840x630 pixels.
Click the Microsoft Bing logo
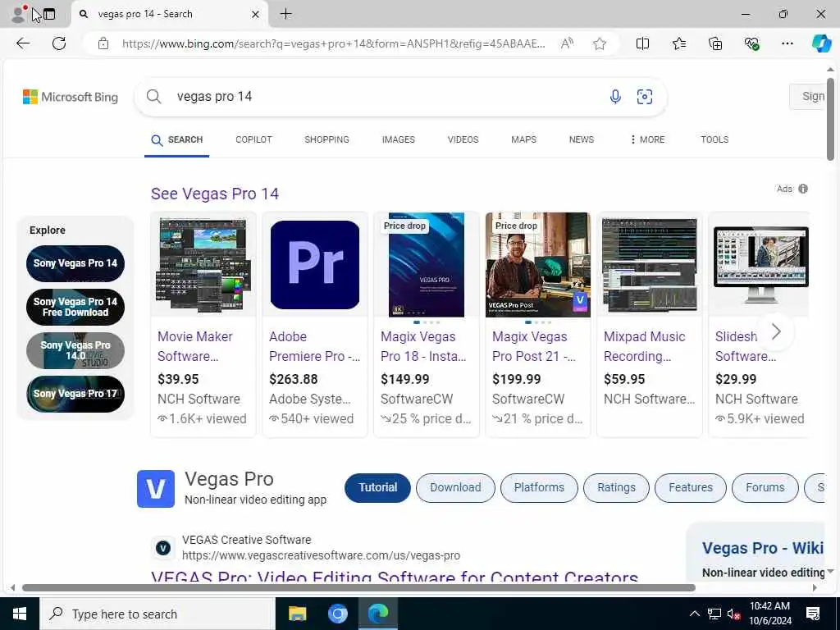[71, 97]
